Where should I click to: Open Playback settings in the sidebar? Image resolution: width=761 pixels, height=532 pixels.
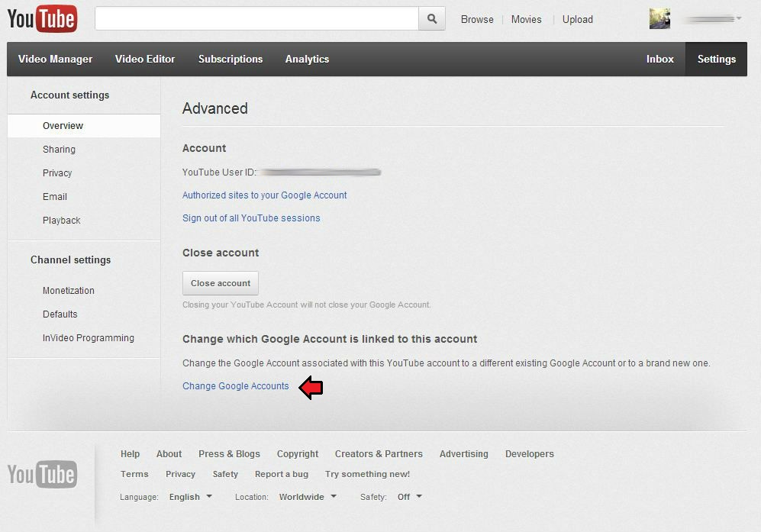tap(61, 221)
